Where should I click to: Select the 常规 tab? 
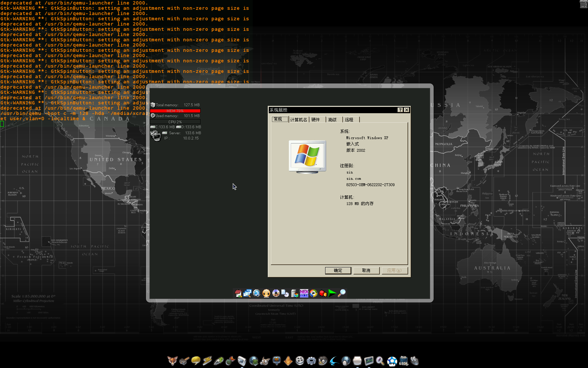(280, 120)
